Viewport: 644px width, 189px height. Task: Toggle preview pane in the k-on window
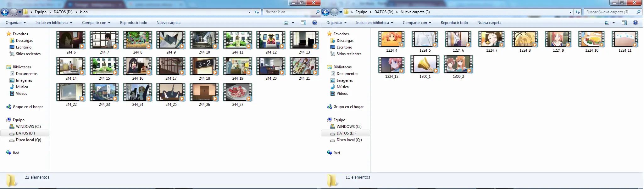tap(303, 23)
